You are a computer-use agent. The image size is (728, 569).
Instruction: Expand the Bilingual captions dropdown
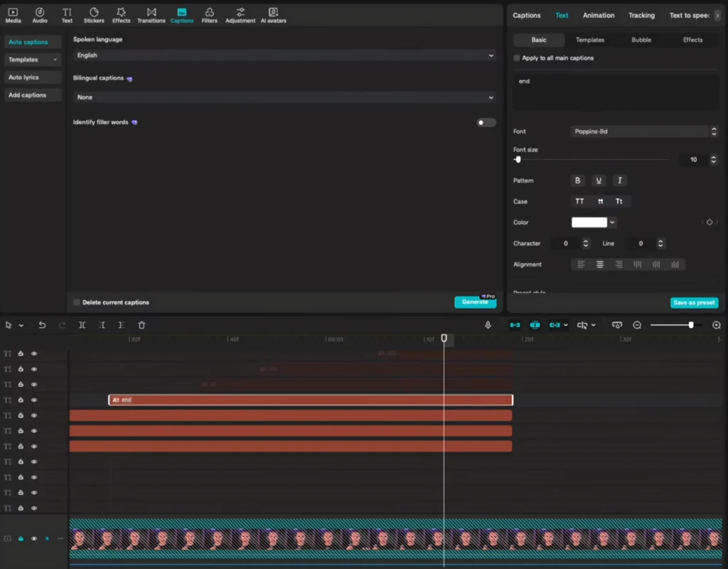point(284,97)
